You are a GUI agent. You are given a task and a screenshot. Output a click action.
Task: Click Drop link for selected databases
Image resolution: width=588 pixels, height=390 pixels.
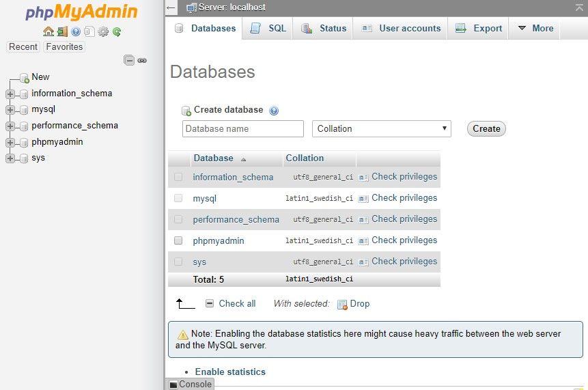pyautogui.click(x=360, y=303)
